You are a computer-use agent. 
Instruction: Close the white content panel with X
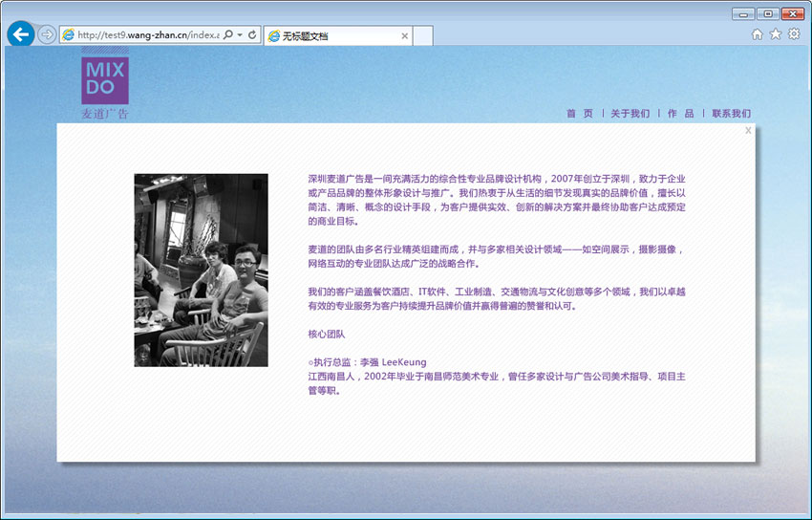[748, 131]
